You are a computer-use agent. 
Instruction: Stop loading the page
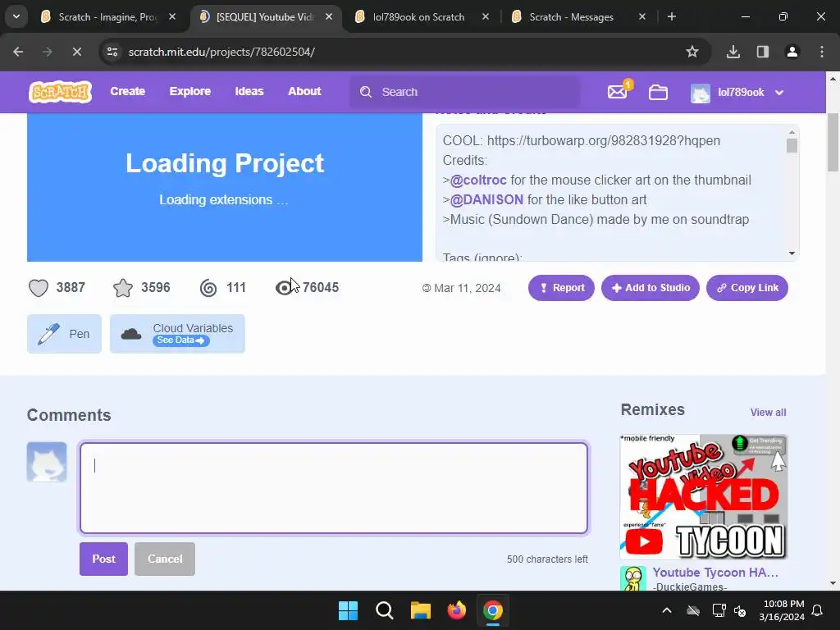point(76,52)
